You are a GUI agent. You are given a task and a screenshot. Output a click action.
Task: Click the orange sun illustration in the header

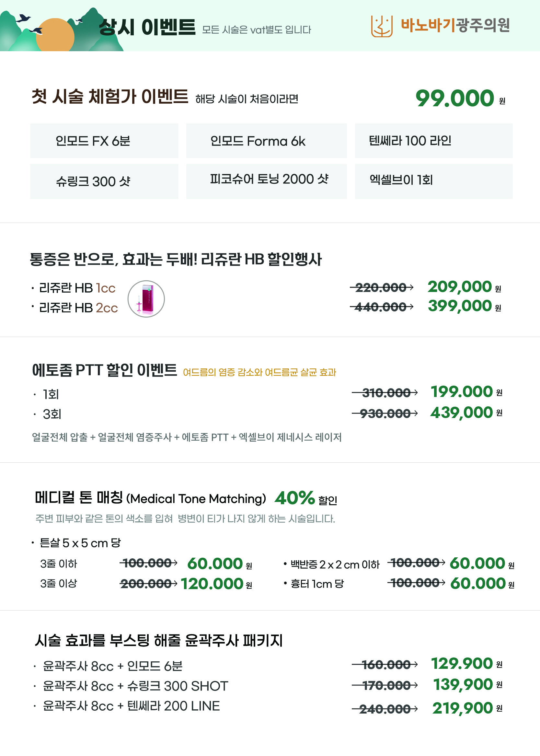click(x=55, y=35)
